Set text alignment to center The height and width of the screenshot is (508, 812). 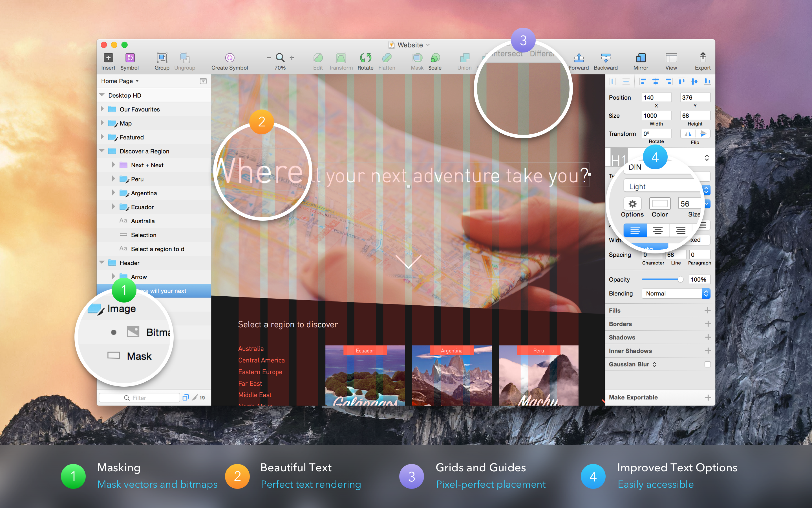point(658,230)
